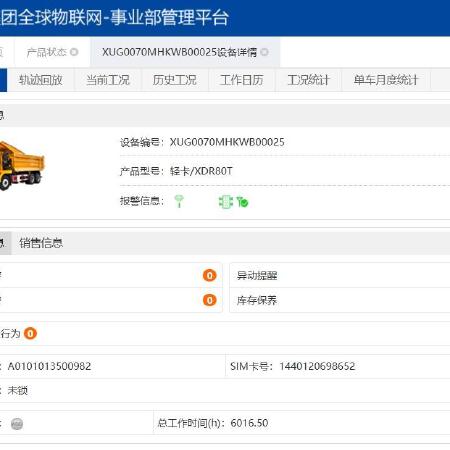Click the green antenna alarm icon
Screen dimensions: 450x450
(x=179, y=201)
